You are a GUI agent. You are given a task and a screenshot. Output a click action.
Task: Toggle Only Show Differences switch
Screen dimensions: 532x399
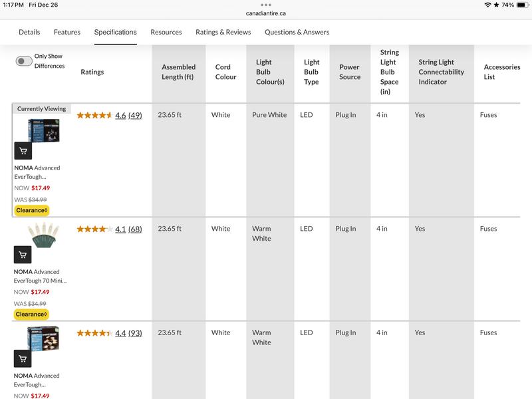[24, 61]
